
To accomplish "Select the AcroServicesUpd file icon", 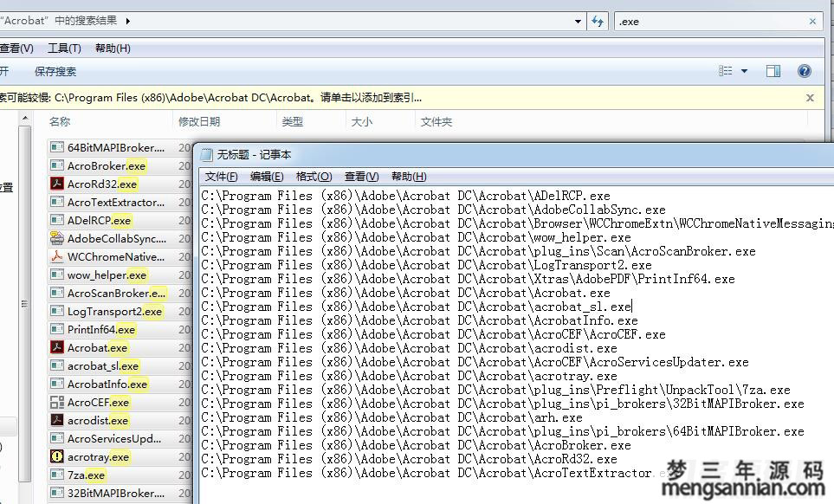I will pos(57,438).
